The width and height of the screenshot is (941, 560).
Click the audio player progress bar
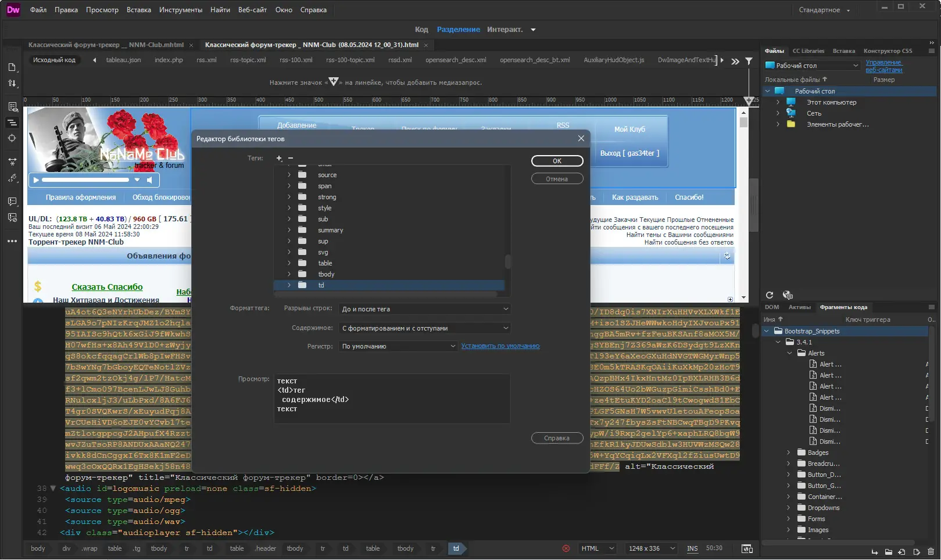tap(85, 180)
